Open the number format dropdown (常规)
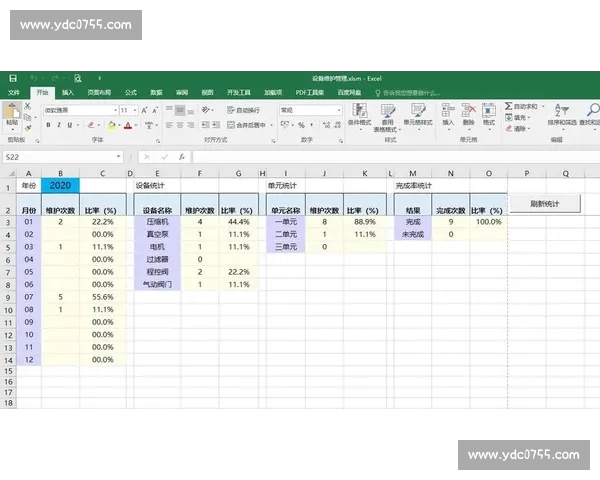 pyautogui.click(x=339, y=110)
